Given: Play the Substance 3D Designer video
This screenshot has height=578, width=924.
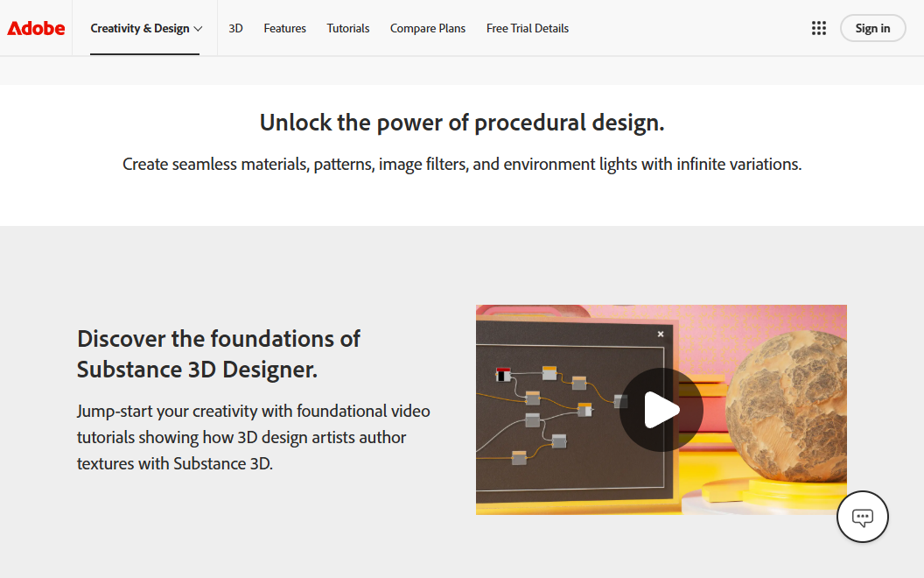Looking at the screenshot, I should (x=661, y=410).
